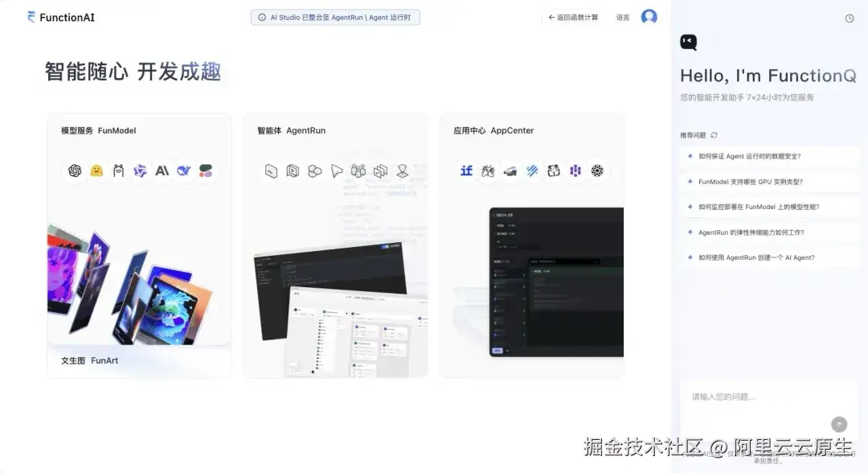
Task: Refresh the recommended questions
Action: [714, 135]
